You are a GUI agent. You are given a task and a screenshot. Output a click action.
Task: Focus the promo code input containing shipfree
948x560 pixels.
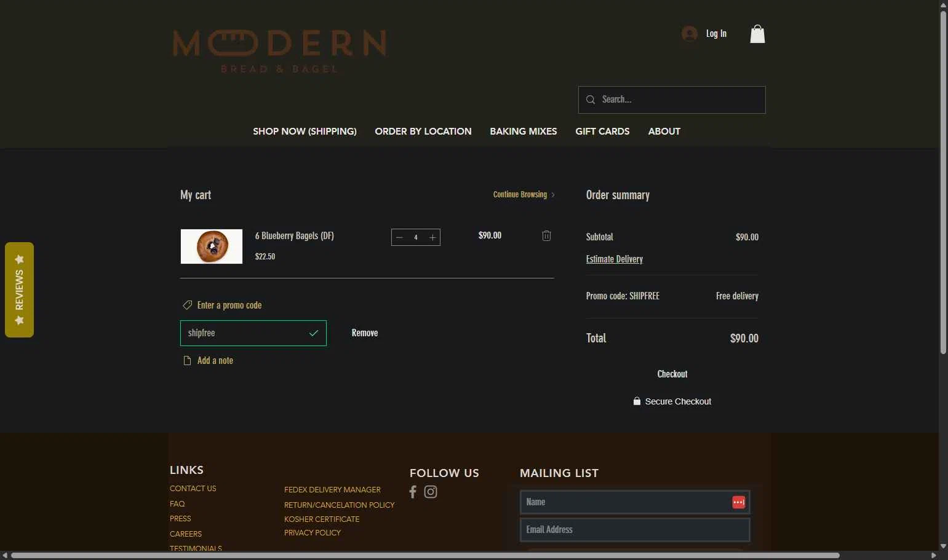tap(253, 333)
